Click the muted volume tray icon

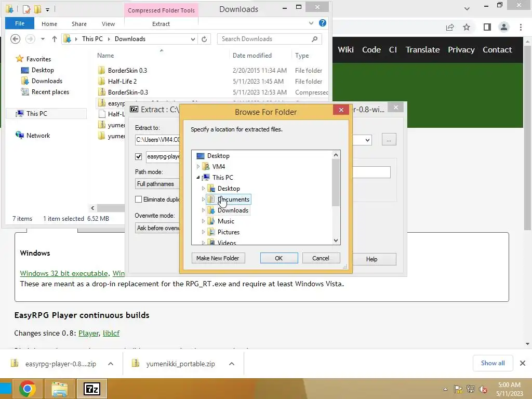(483, 389)
